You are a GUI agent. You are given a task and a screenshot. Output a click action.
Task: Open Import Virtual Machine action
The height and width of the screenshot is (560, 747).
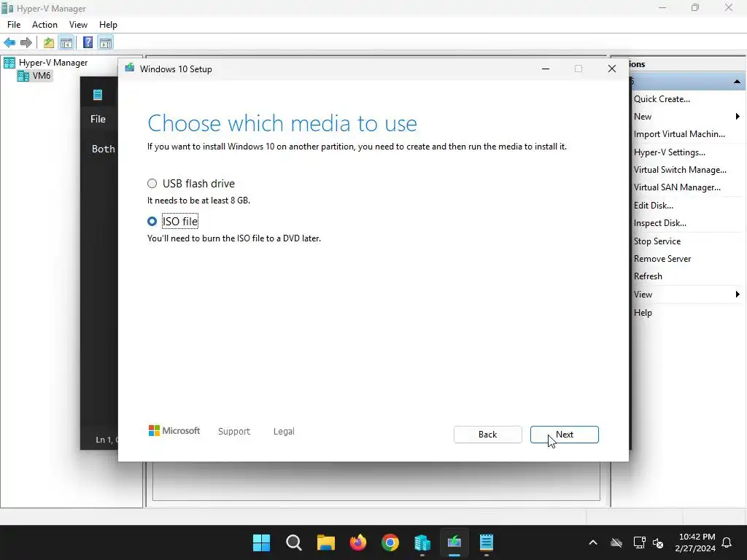click(x=679, y=134)
